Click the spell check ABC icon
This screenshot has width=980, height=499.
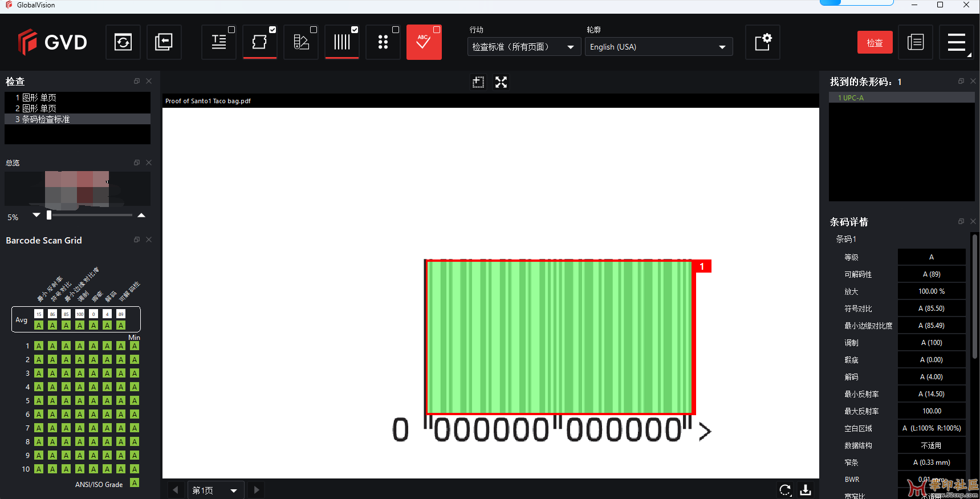(x=424, y=42)
